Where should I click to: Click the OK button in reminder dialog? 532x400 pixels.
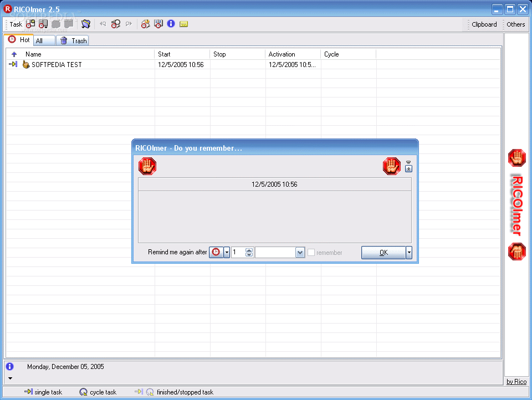click(x=383, y=253)
